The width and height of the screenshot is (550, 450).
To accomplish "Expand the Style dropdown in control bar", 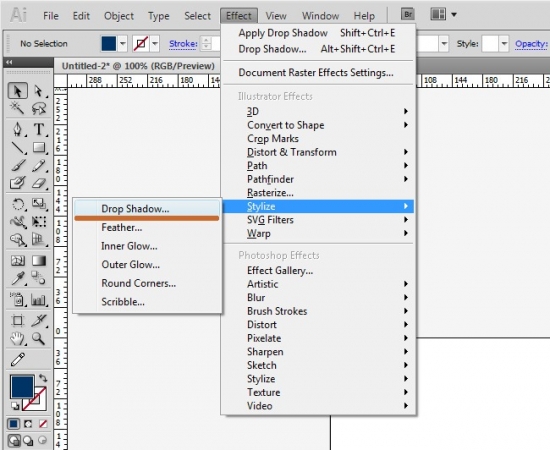I will pyautogui.click(x=504, y=44).
